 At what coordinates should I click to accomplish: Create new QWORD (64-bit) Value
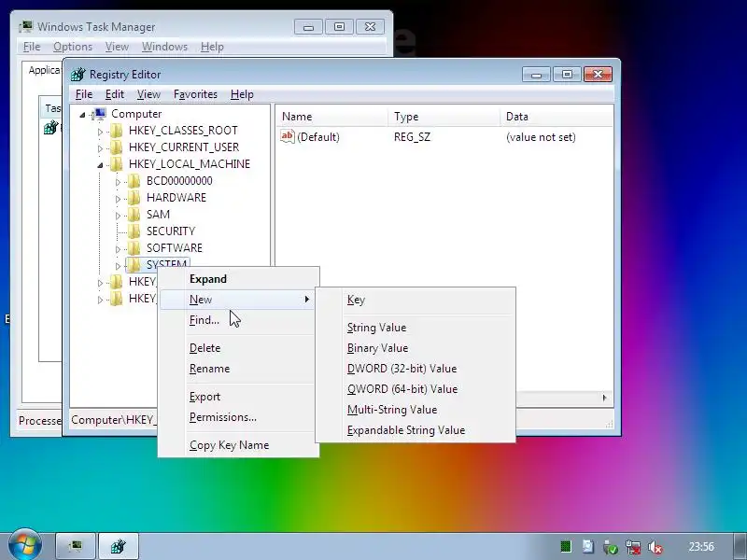416,389
